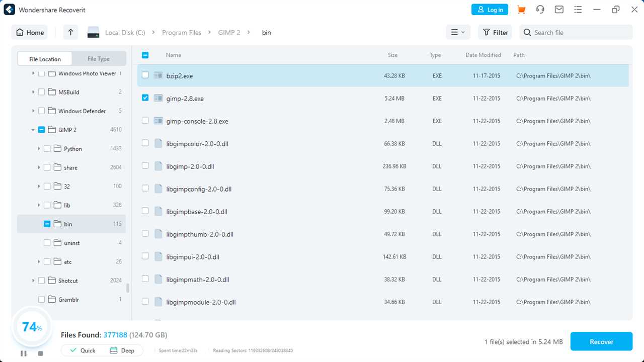The image size is (644, 362).
Task: Navigate to Program Files breadcrumb
Action: [182, 33]
